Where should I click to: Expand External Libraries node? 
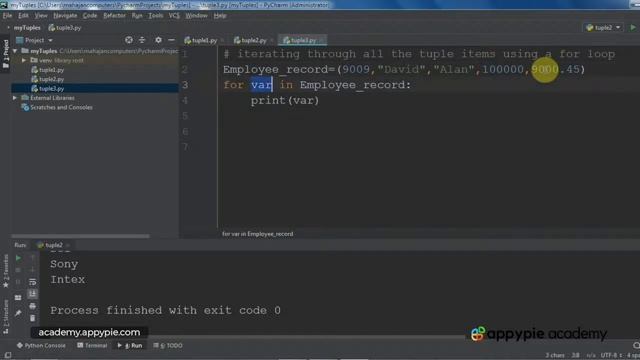click(15, 98)
